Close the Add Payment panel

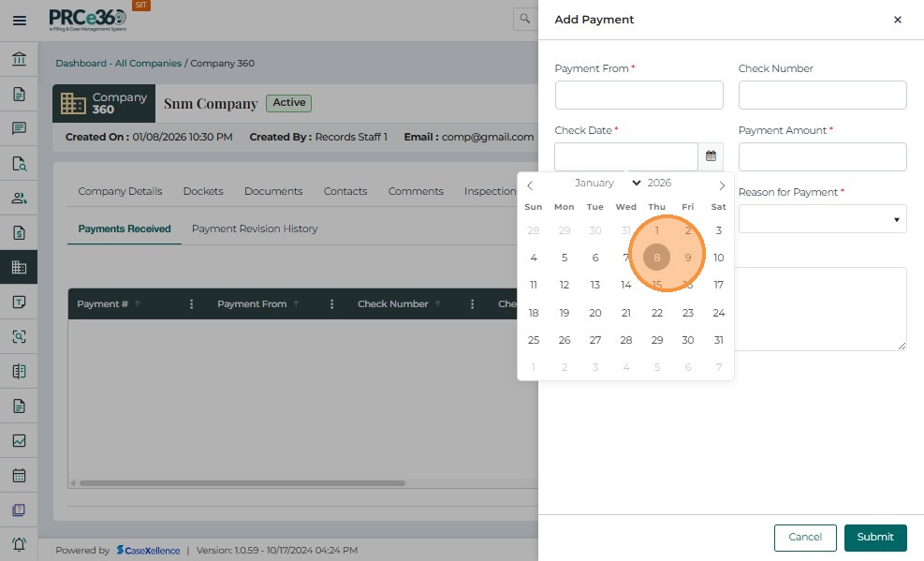tap(897, 20)
